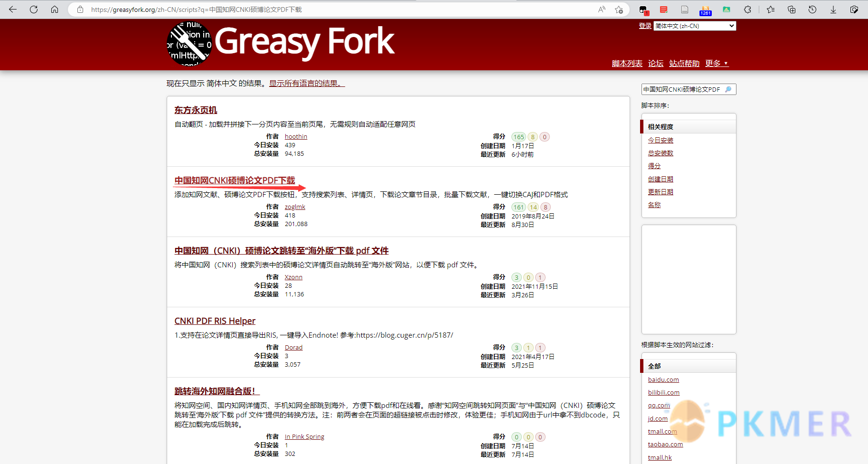This screenshot has height=464, width=868.
Task: Open author zoglmk's profile
Action: click(295, 207)
